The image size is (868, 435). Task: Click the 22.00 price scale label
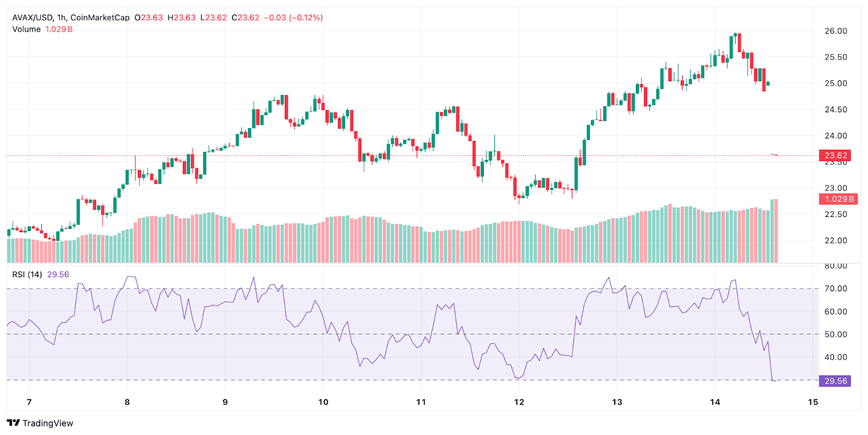point(835,240)
